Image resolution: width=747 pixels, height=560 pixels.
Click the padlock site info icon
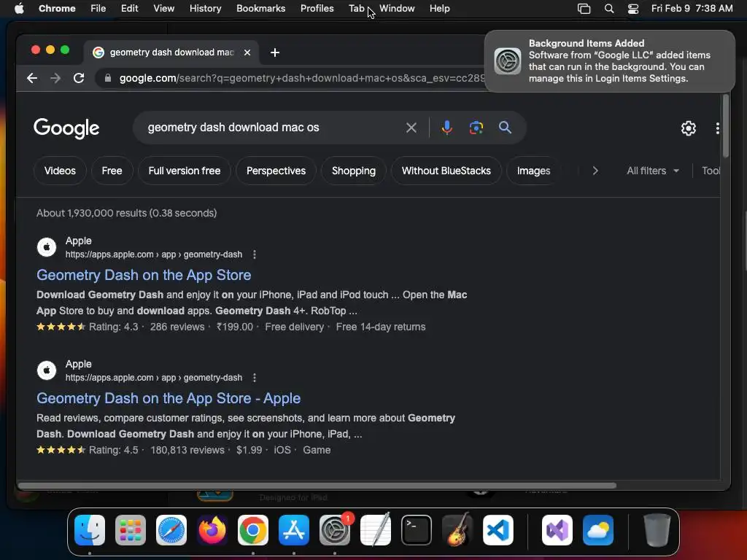pyautogui.click(x=108, y=78)
